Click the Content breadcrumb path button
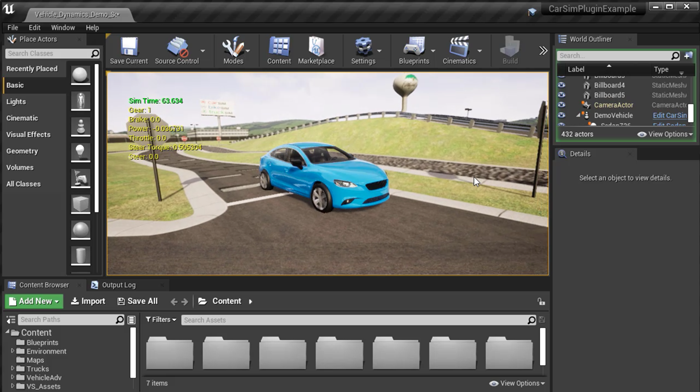 [226, 301]
